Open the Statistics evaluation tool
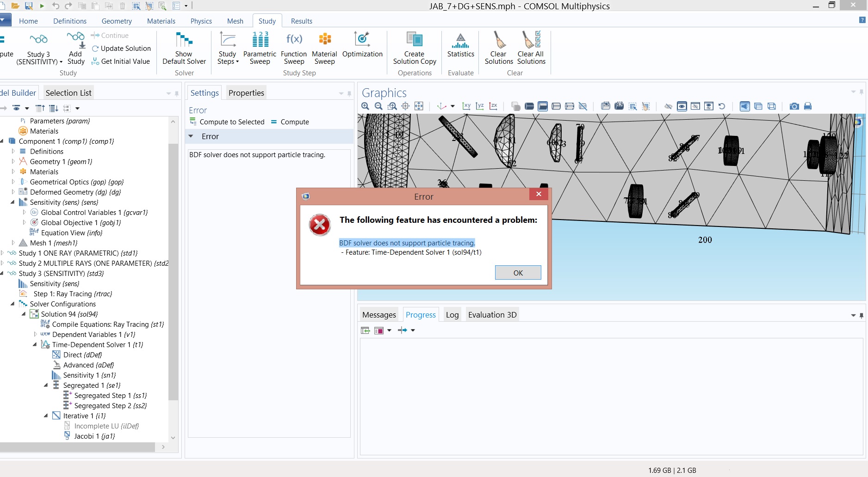Viewport: 868px width, 477px height. point(460,45)
